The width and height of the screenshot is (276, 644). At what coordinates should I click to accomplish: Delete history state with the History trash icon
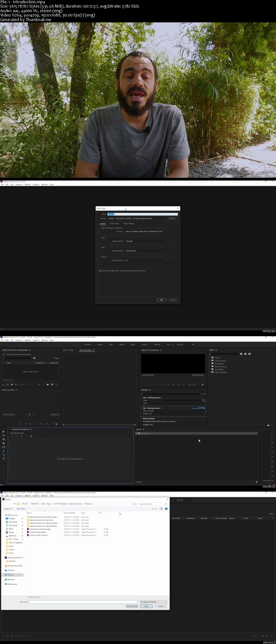point(256,482)
